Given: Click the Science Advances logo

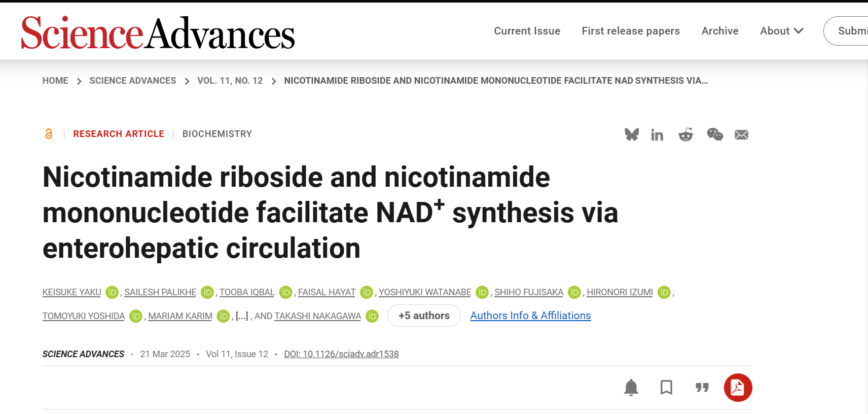Looking at the screenshot, I should pyautogui.click(x=158, y=33).
